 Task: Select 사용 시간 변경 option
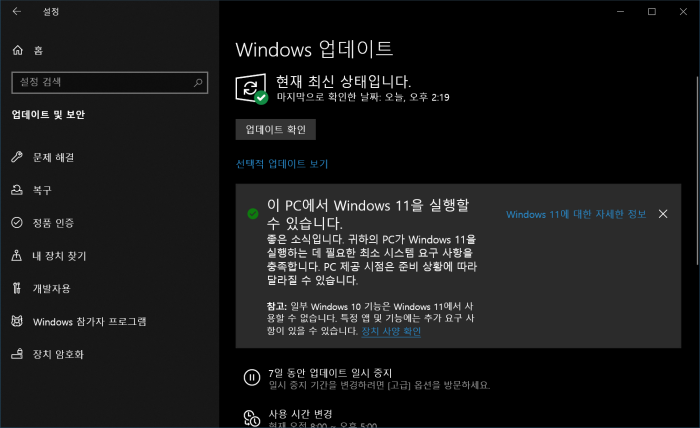(x=300, y=414)
